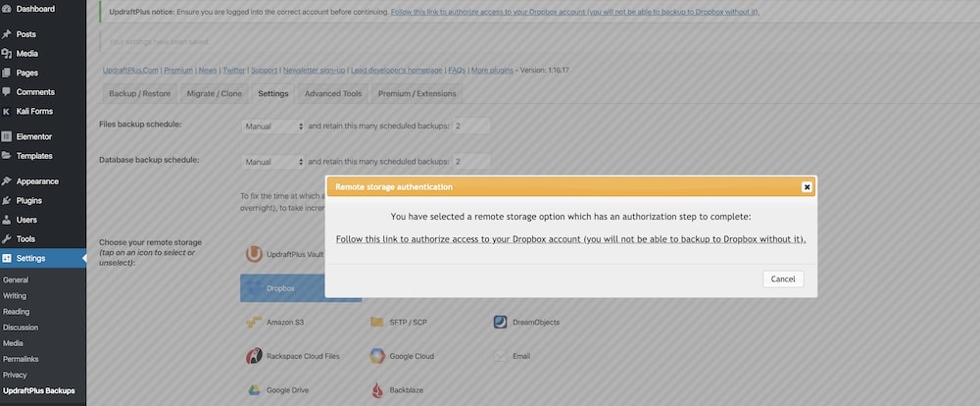Open UpdraftPlus Backups submenu item
980x406 pixels.
(x=39, y=391)
